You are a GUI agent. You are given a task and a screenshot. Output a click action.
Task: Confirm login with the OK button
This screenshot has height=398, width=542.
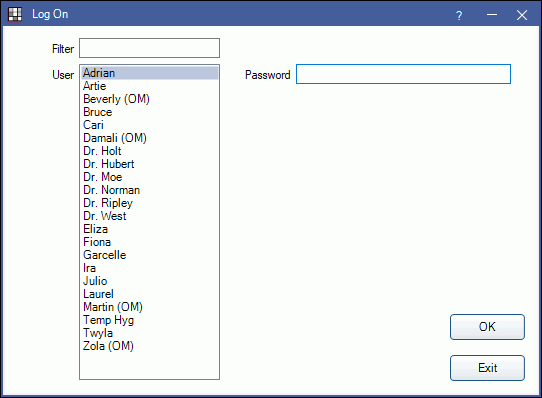click(x=487, y=327)
